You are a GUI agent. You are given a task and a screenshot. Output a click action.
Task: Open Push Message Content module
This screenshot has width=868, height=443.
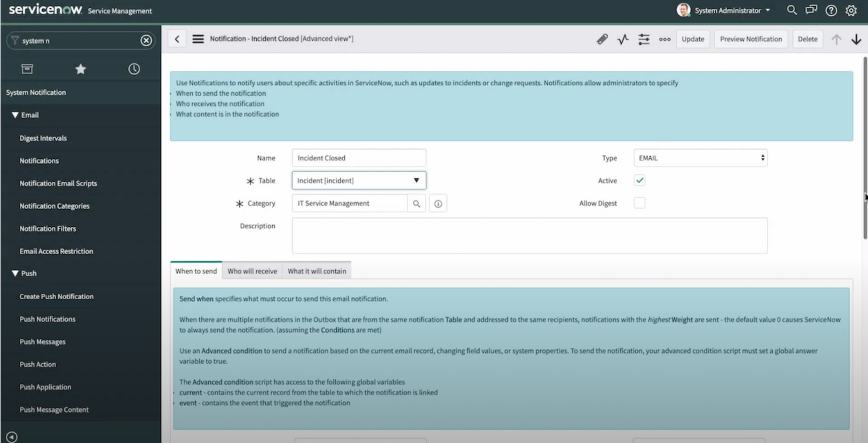tap(54, 409)
